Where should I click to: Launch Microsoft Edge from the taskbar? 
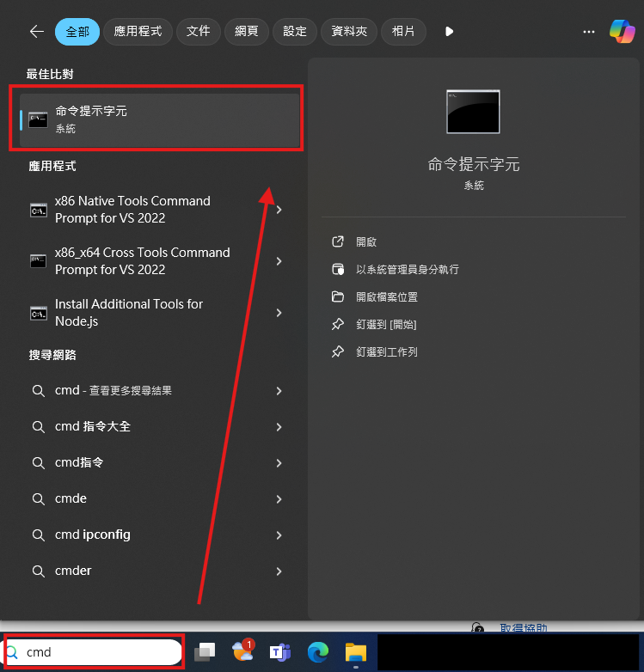(318, 652)
